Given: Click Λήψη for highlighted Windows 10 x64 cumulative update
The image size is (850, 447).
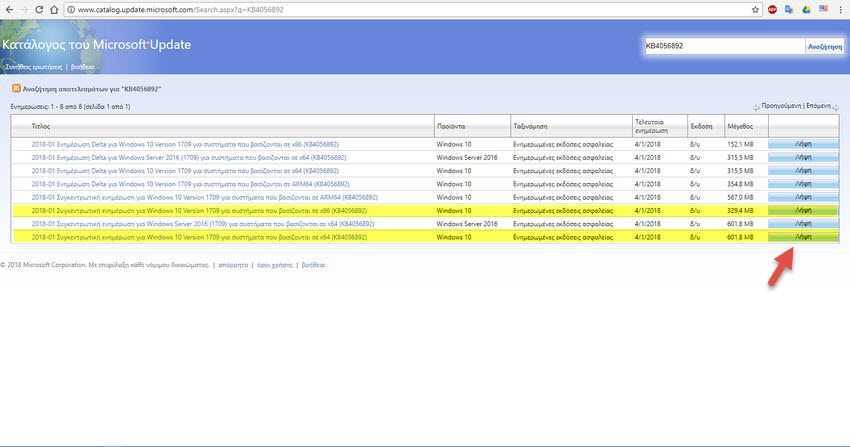Looking at the screenshot, I should pos(803,237).
